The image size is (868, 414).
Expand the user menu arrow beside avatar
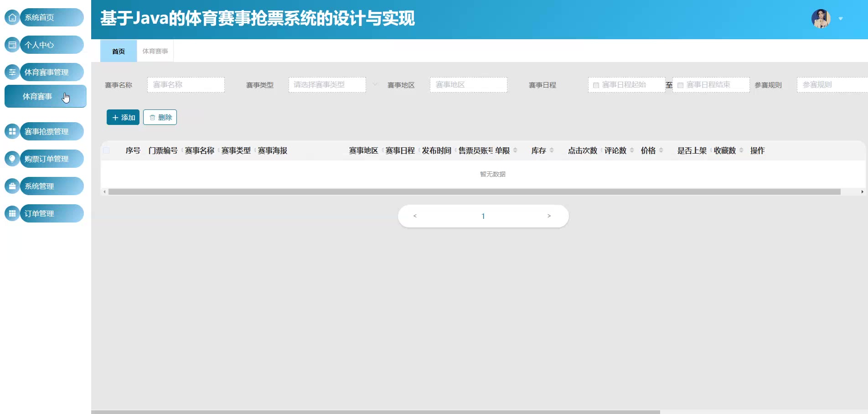841,19
